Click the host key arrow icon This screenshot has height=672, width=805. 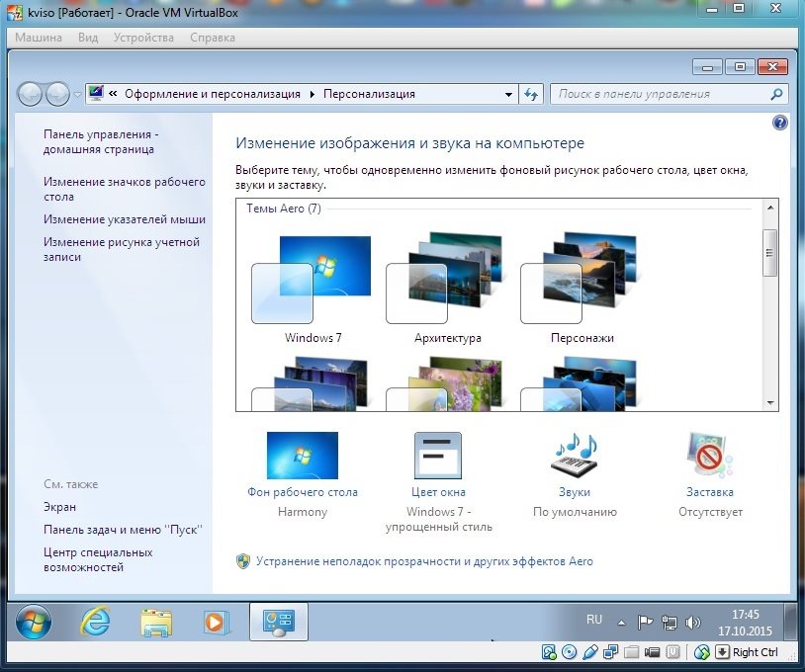coord(722,652)
